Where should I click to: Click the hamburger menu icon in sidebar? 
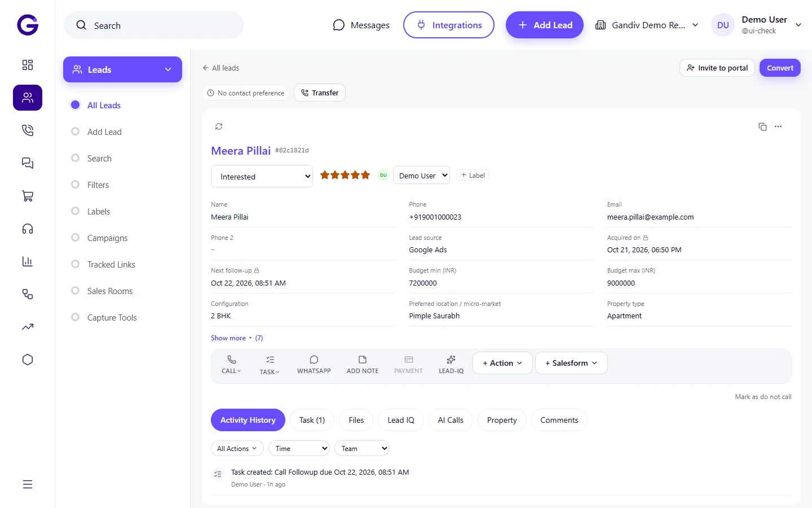(x=28, y=484)
